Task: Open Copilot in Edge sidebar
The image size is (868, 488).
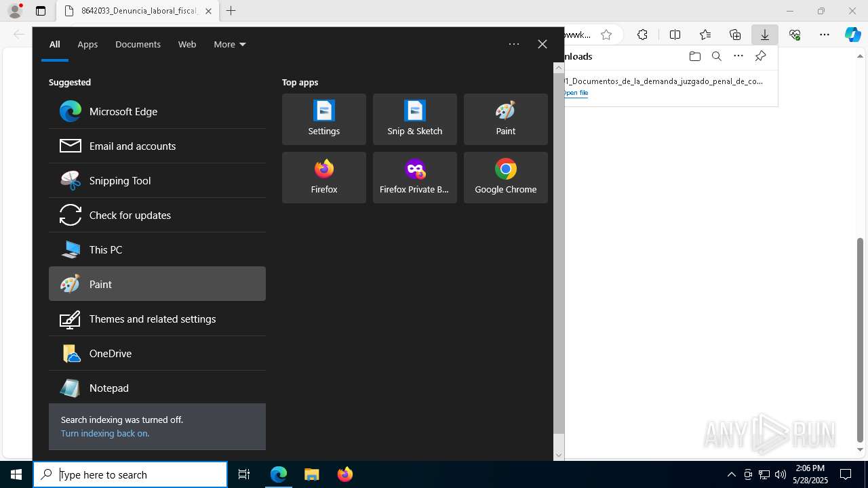Action: click(853, 35)
